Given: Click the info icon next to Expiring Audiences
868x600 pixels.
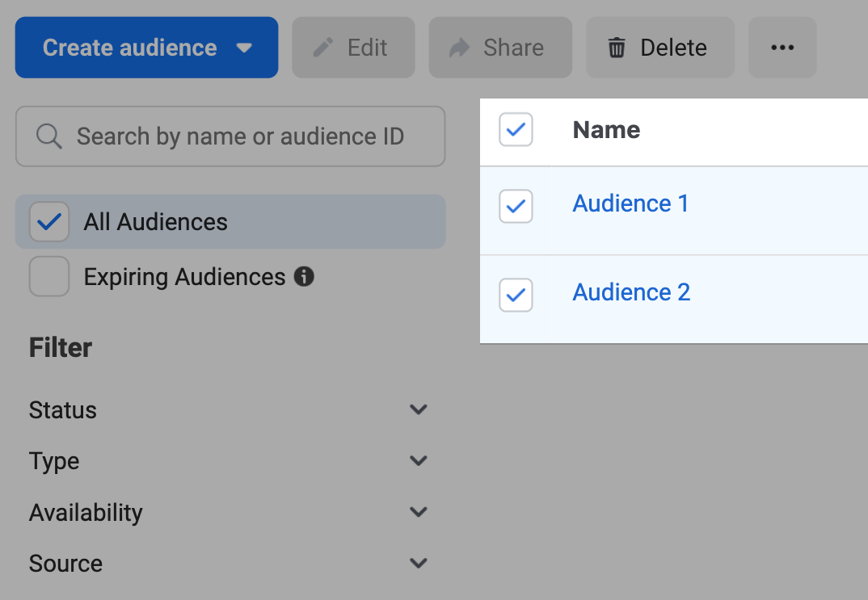Looking at the screenshot, I should pos(304,276).
